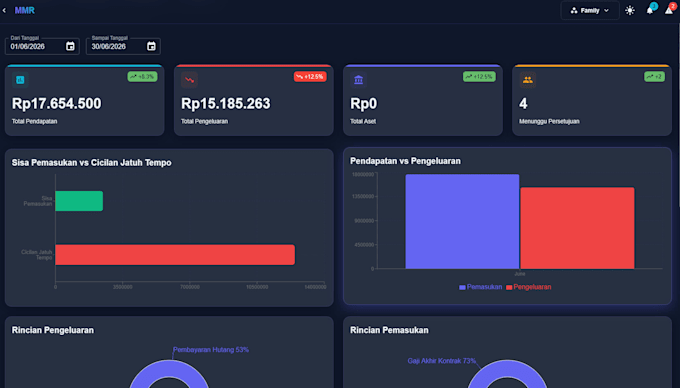Click the red Cicilan Jatuh Tempo bar

coord(175,255)
